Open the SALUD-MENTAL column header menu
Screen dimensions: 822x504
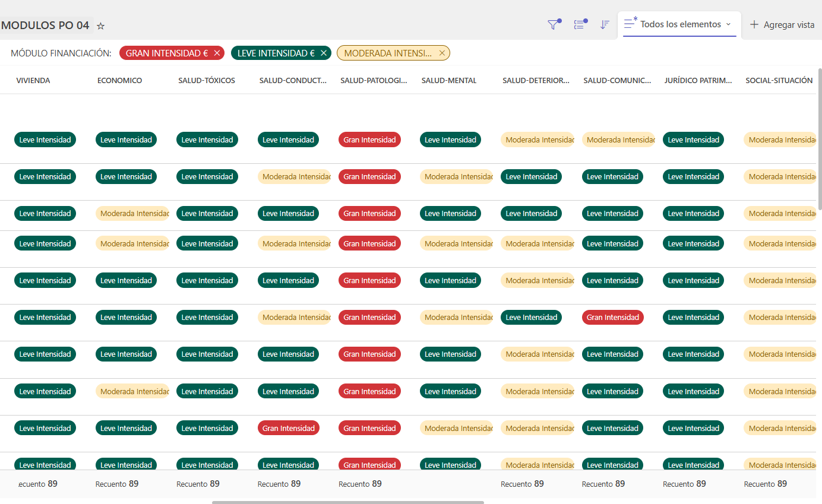(449, 81)
